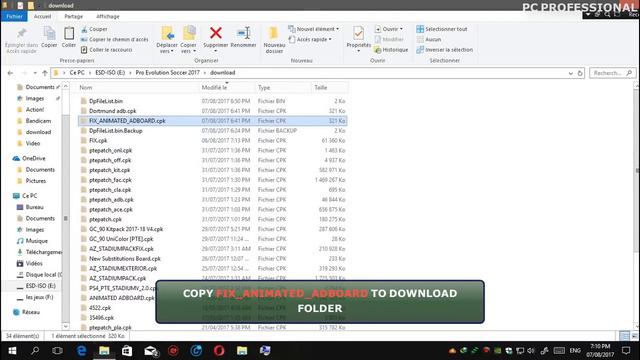
Task: Select GC_90 Kitpack 2017-18 V4.cpk
Action: pos(126,229)
